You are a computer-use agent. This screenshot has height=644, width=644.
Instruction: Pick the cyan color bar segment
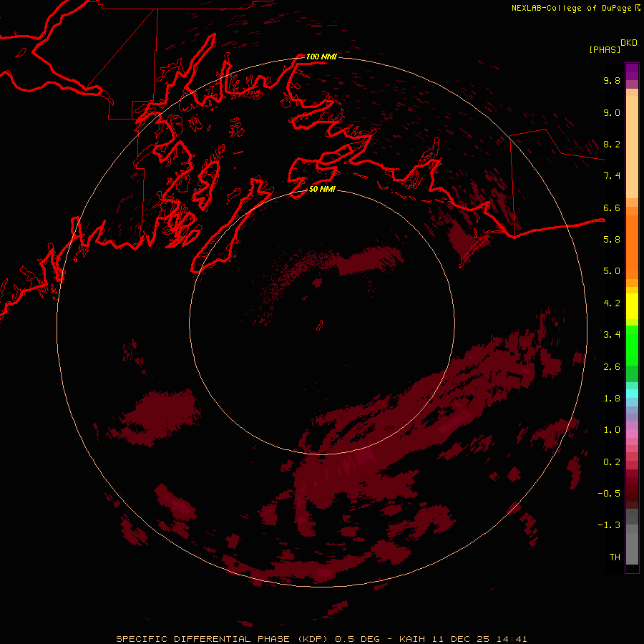click(x=632, y=394)
